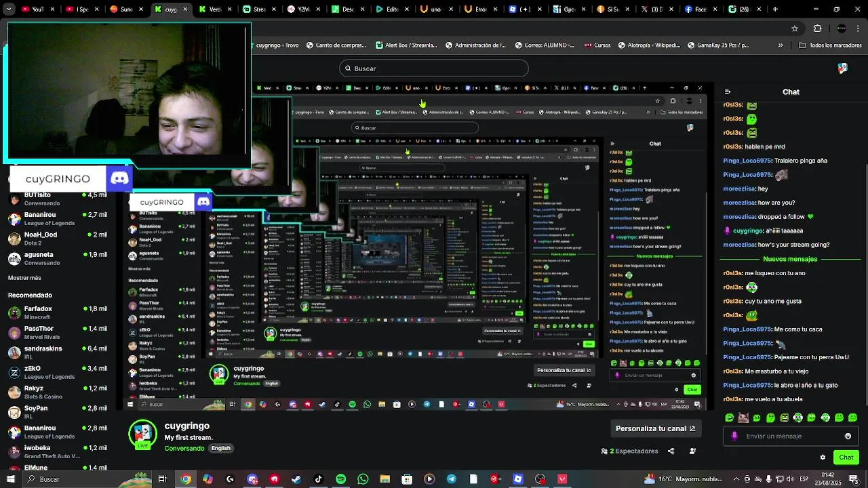Open Steam from the taskbar
This screenshot has width=868, height=488.
296,479
